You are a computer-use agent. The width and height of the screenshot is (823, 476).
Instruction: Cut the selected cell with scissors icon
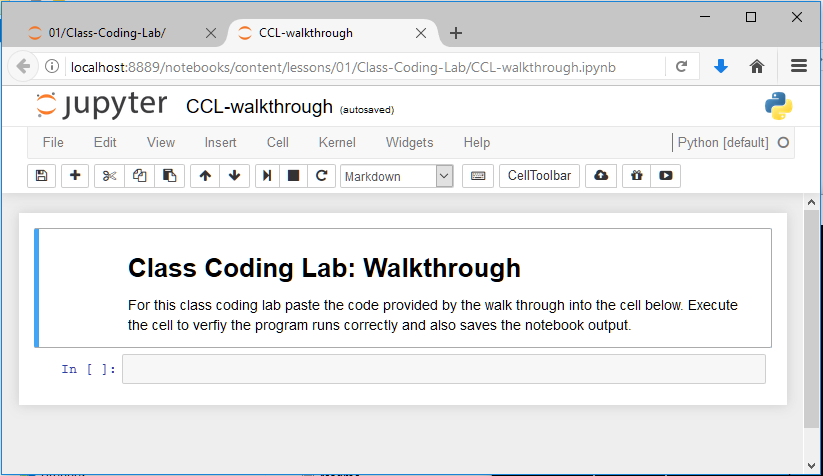click(x=110, y=176)
